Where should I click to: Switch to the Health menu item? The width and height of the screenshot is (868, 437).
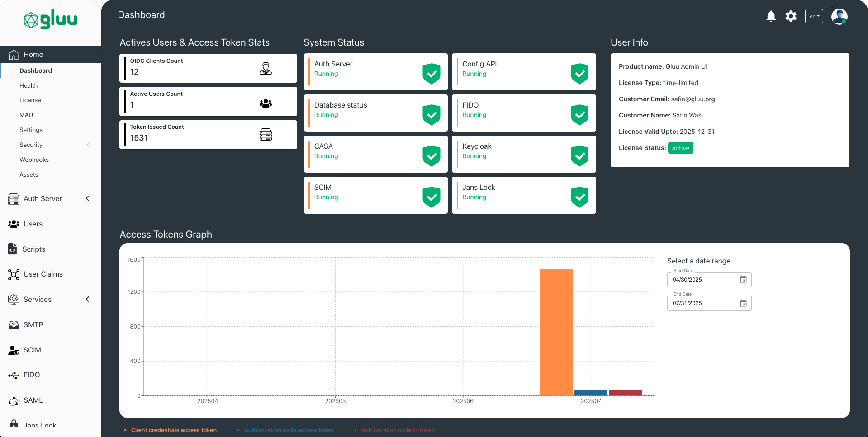point(28,85)
